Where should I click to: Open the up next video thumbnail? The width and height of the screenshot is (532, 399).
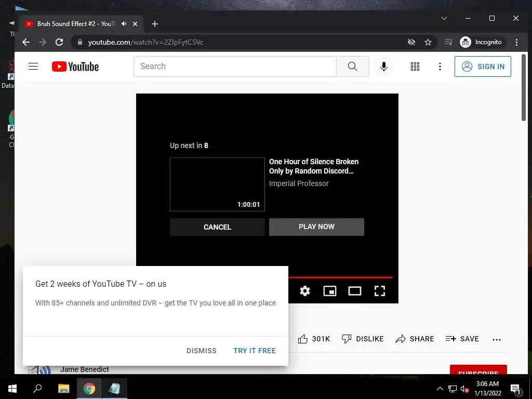tap(217, 184)
